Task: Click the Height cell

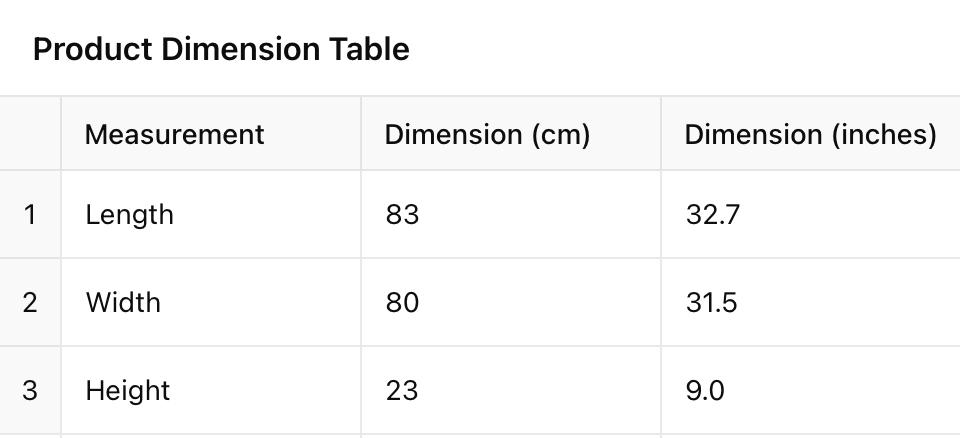Action: pos(128,390)
